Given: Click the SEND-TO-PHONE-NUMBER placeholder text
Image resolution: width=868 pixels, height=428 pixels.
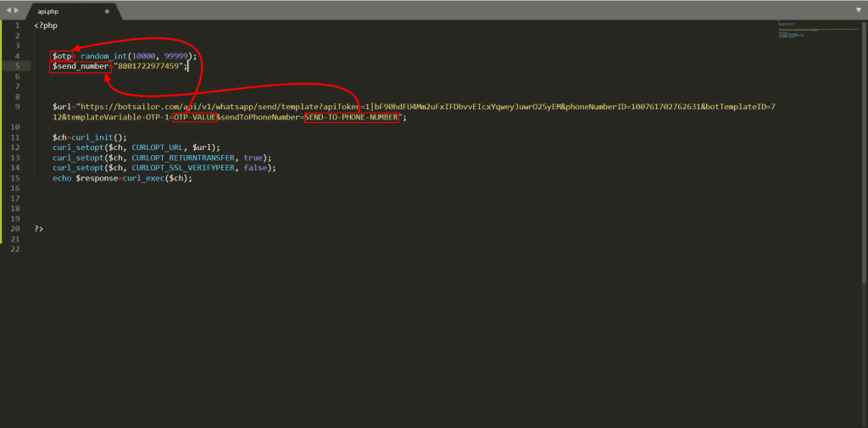Looking at the screenshot, I should click(351, 117).
